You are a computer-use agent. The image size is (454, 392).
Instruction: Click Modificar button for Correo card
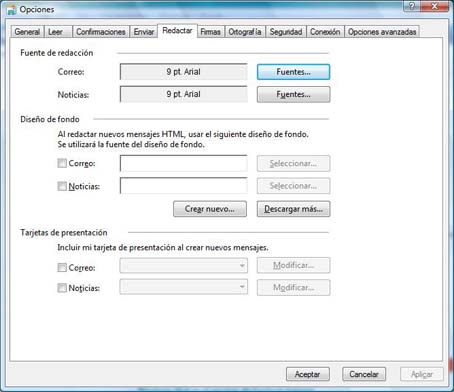coord(293,265)
